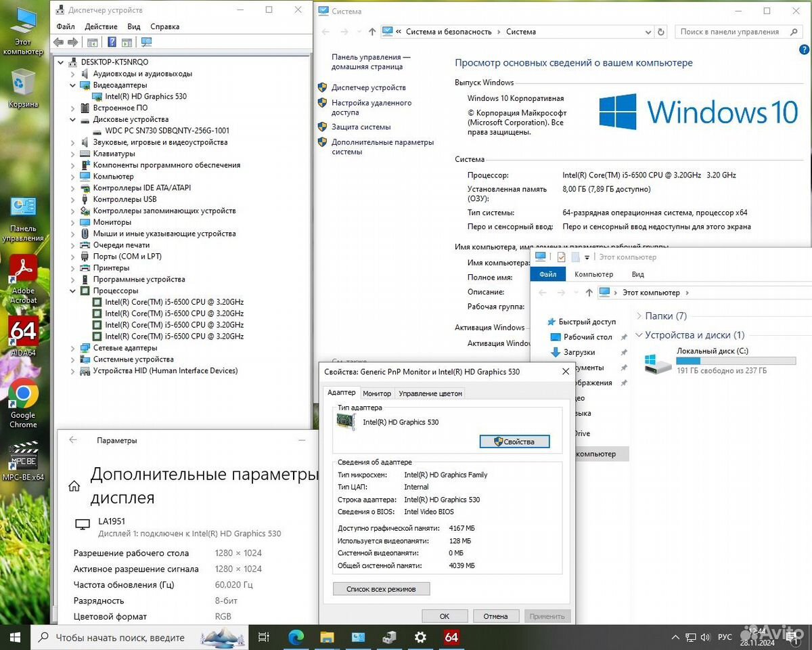
Task: Expand the Папки (7) group in Explorer
Action: [639, 316]
